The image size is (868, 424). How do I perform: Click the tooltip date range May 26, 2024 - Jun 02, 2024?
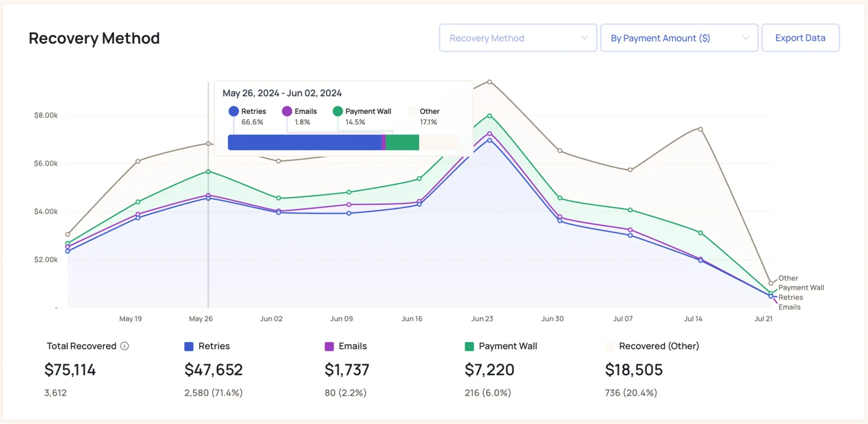[x=282, y=93]
